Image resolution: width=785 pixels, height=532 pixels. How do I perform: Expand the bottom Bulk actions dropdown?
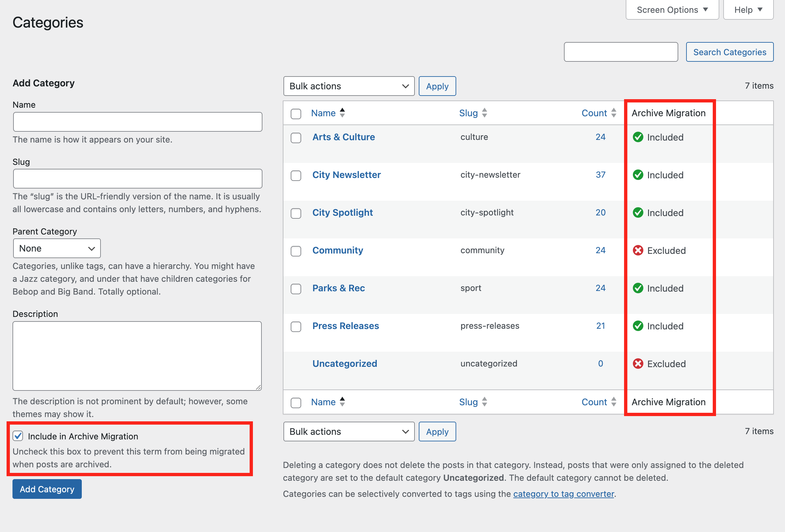(348, 431)
